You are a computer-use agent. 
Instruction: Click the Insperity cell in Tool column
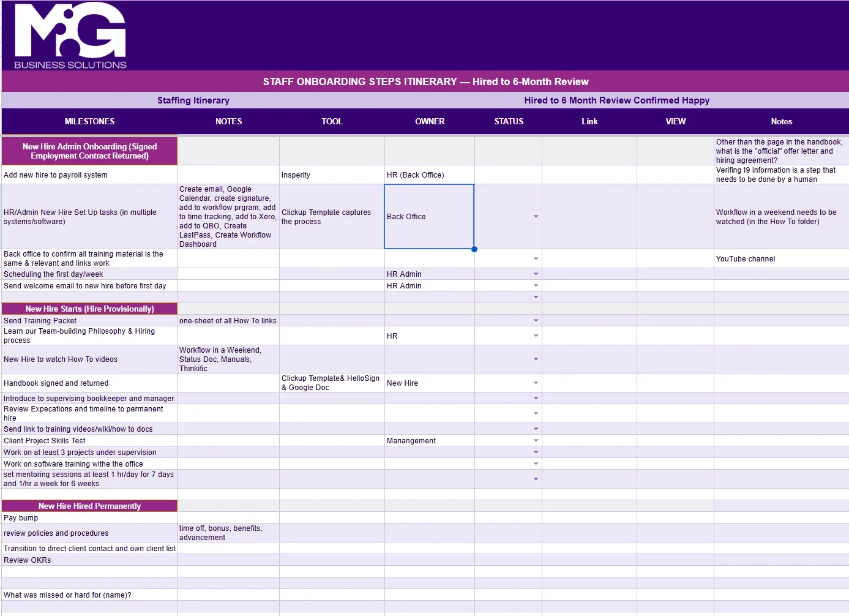331,175
